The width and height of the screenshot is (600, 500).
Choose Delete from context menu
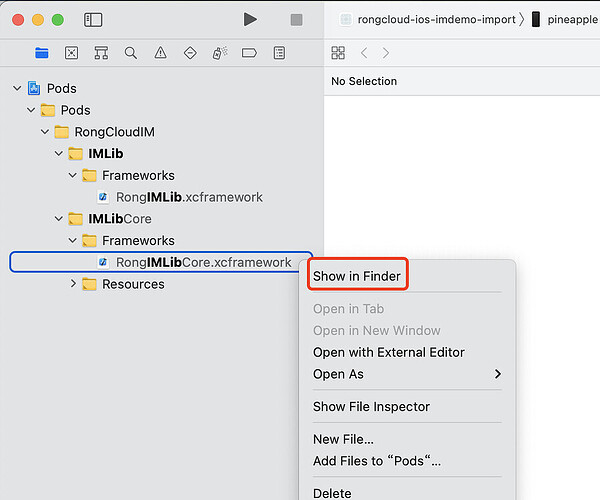point(332,493)
